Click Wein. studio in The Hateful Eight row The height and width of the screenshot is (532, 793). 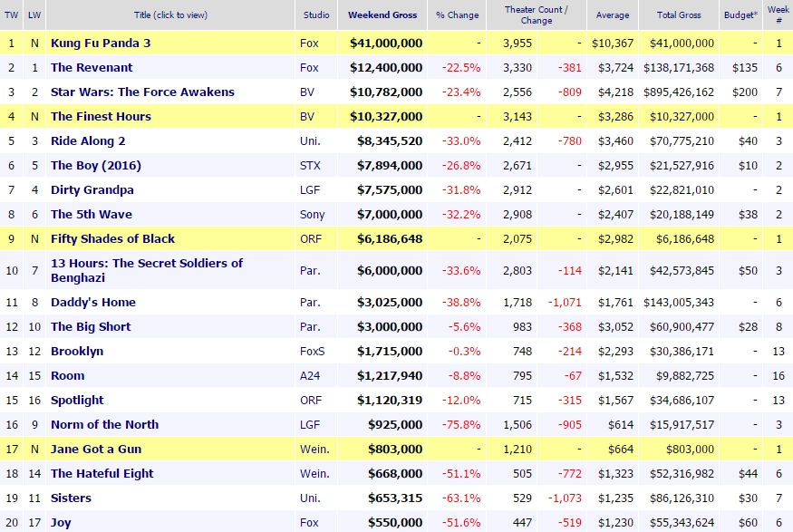point(314,473)
